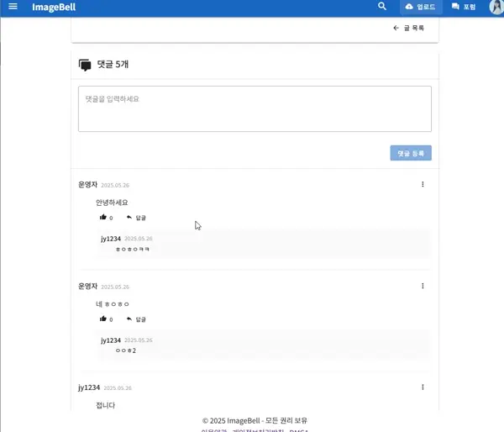The width and height of the screenshot is (504, 432).
Task: Click 운영자 author name on first comment
Action: pos(88,184)
